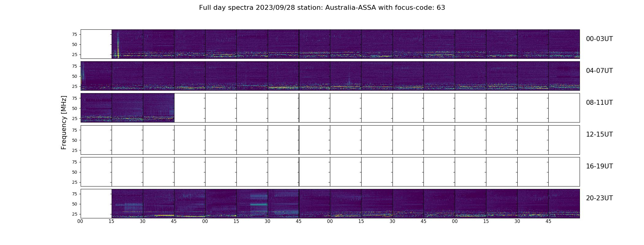The width and height of the screenshot is (644, 245).
Task: Click the bright vertical burst in the 00-03UT spectrogram
Action: [x=118, y=44]
